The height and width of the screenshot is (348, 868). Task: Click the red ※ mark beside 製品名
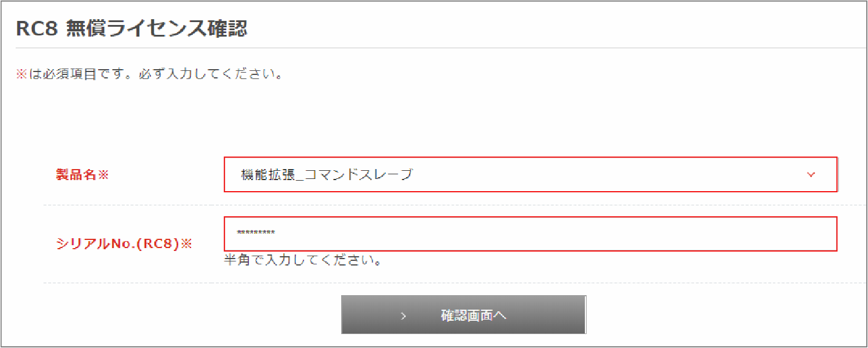click(x=103, y=175)
